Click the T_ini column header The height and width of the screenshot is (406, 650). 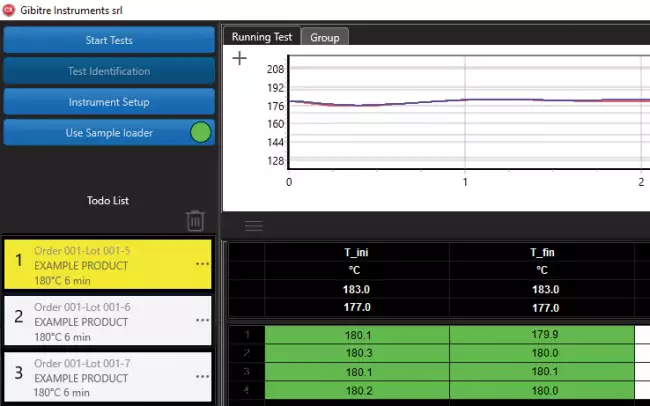pos(356,253)
